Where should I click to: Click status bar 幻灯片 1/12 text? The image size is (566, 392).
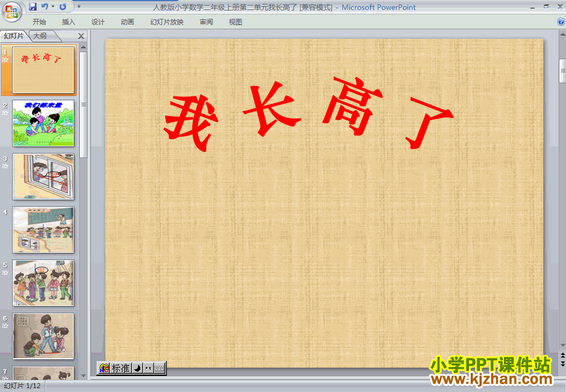22,385
